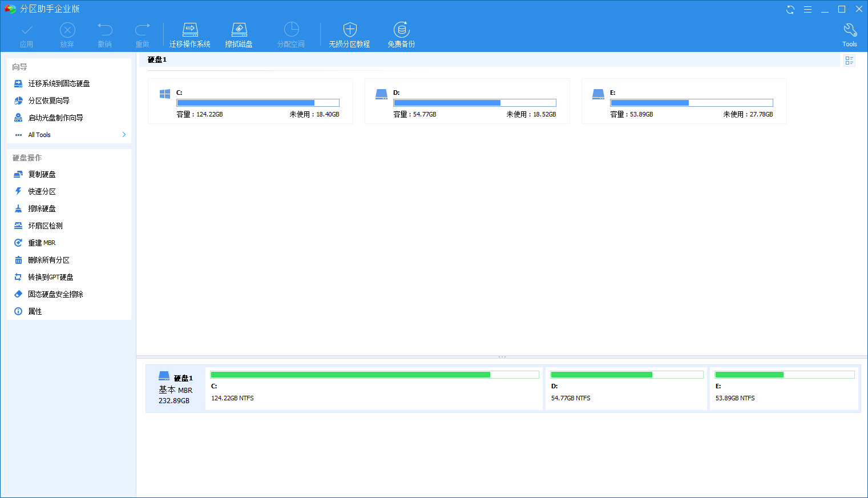Open the 无损分区教程 shield icon
This screenshot has height=498, width=868.
[349, 35]
